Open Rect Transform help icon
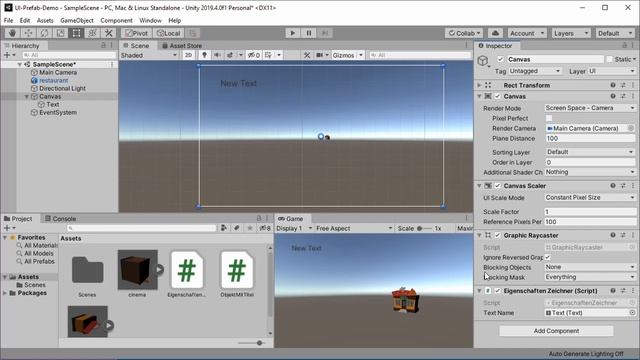The width and height of the screenshot is (640, 360). coord(613,85)
